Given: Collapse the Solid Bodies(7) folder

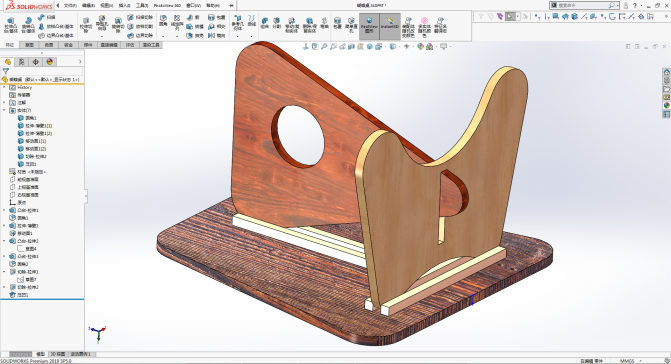Looking at the screenshot, I should pyautogui.click(x=4, y=110).
